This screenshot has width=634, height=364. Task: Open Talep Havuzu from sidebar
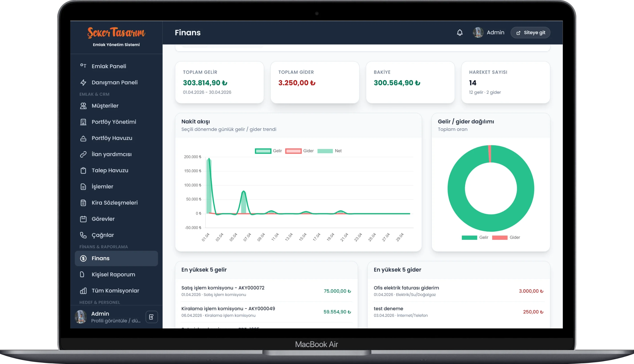point(116,170)
